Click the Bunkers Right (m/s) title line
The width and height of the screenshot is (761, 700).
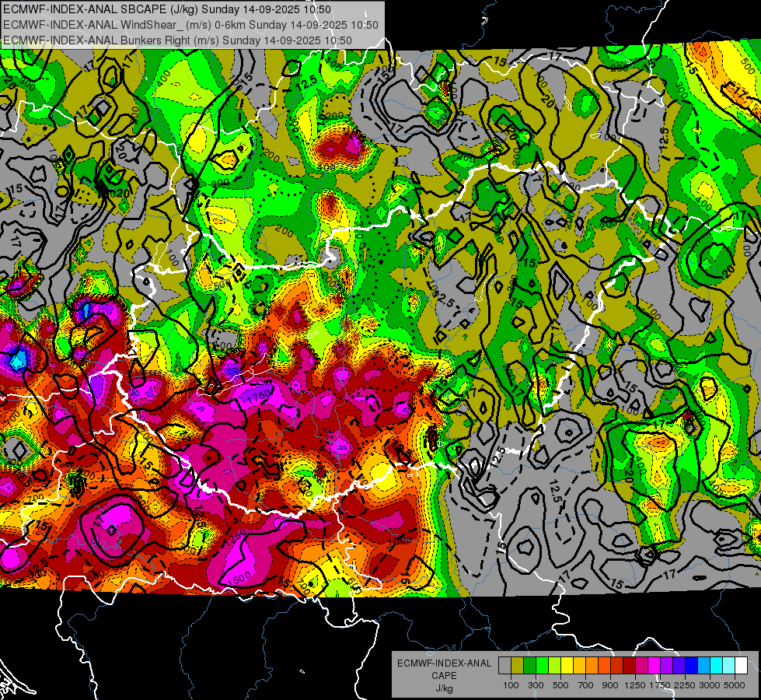(x=178, y=40)
